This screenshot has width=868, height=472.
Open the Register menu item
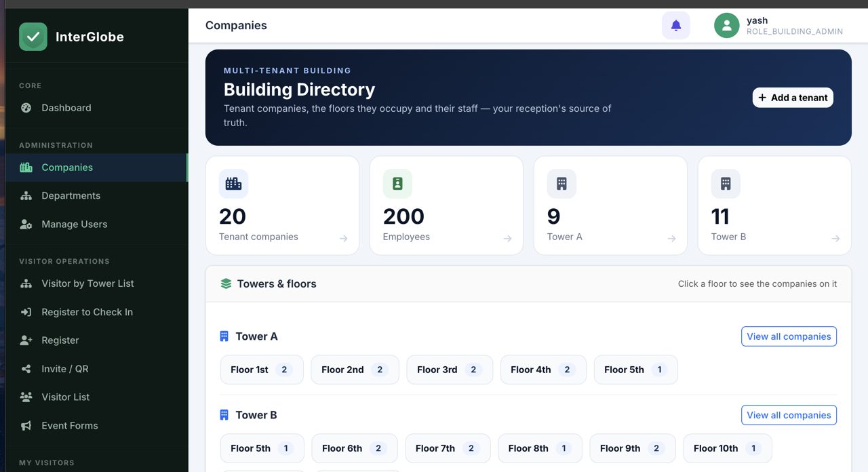click(x=96, y=340)
